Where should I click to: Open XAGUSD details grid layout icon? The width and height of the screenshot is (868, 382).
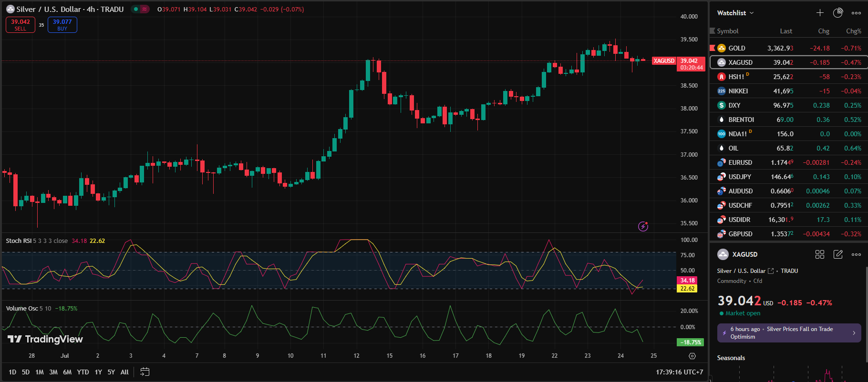[x=819, y=254]
